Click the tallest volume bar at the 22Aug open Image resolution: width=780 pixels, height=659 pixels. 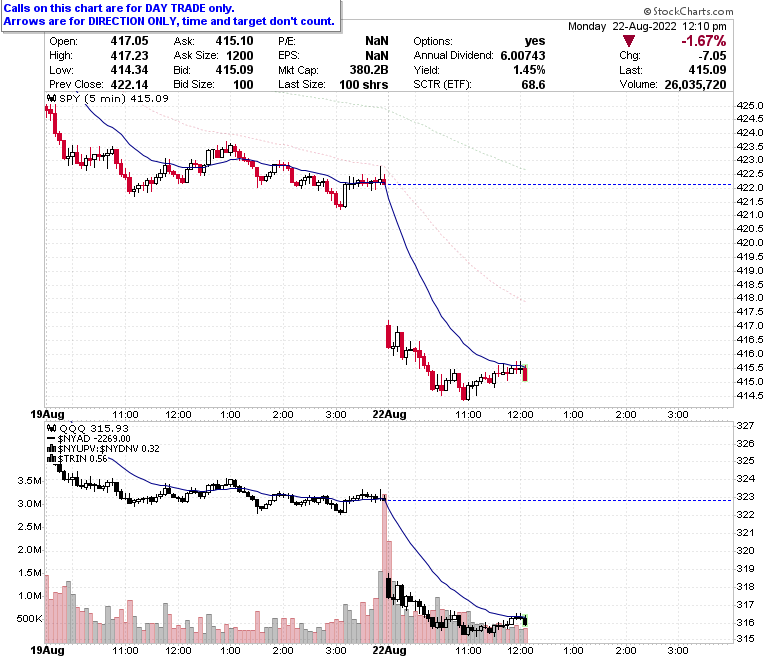click(384, 569)
